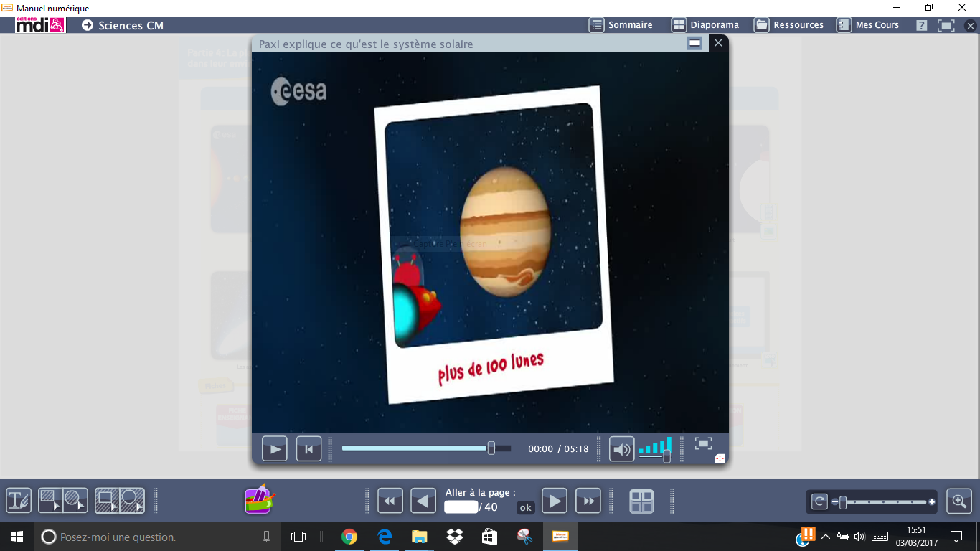Screen dimensions: 980x551
Task: Go to the previous page
Action: point(423,501)
